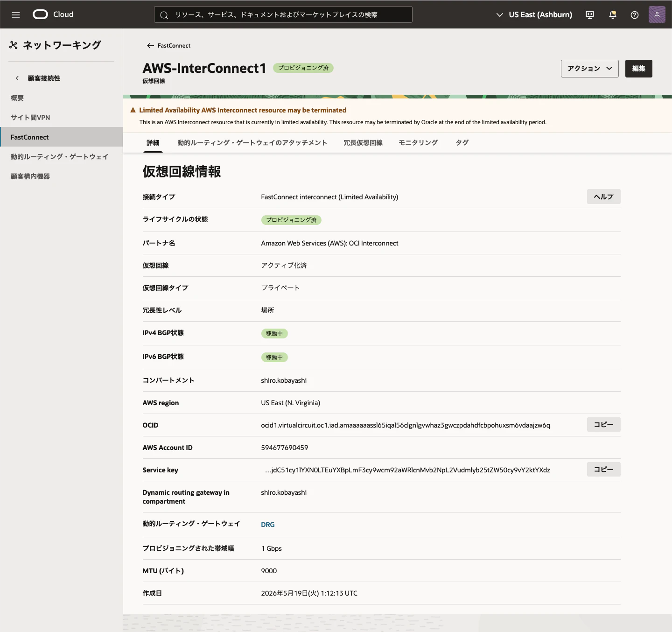Screen dimensions: 672x632
Task: Click the Oracle Cloud logo
Action: (x=53, y=14)
